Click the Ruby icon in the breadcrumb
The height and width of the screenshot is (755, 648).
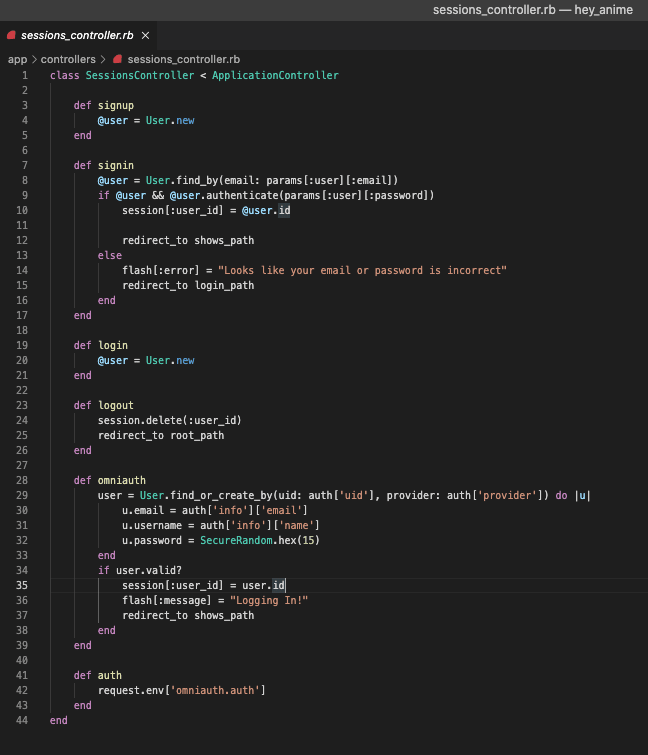click(117, 59)
